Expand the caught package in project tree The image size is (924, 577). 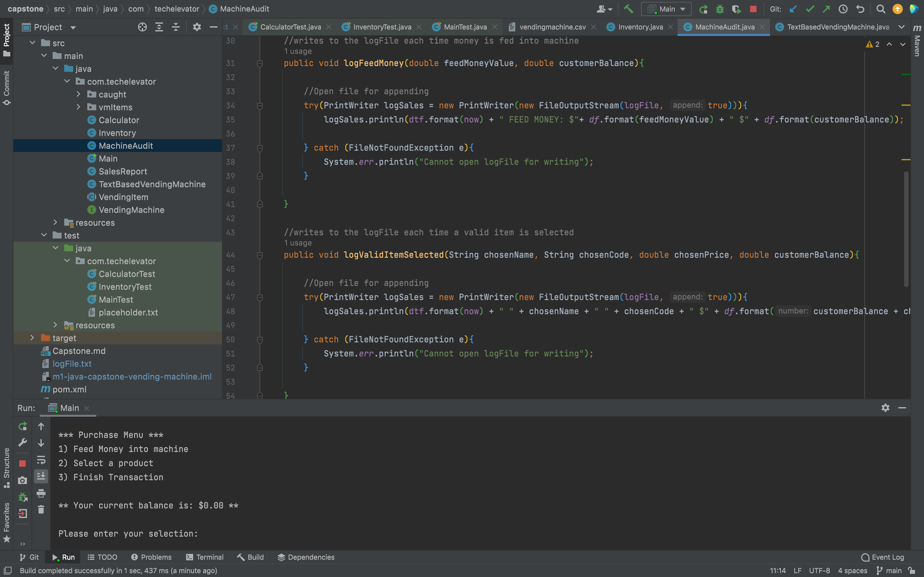[x=79, y=94]
